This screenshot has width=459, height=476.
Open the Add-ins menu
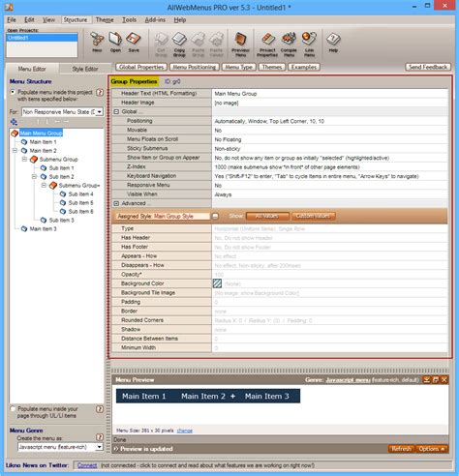(x=155, y=20)
